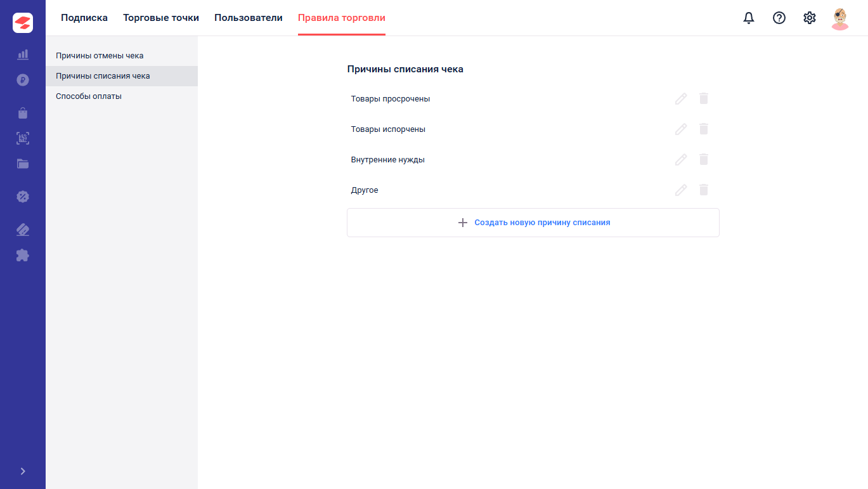The width and height of the screenshot is (868, 489).
Task: Edit the 'Товары испорчены' reason
Action: (x=681, y=129)
